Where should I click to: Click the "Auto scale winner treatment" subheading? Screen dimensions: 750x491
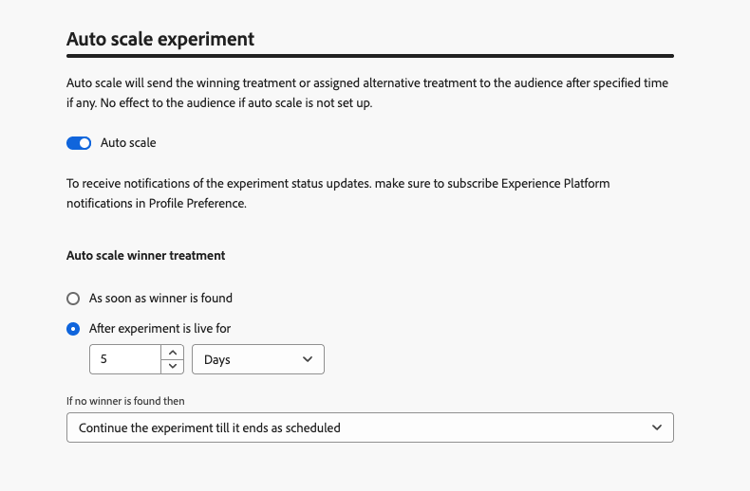point(145,256)
